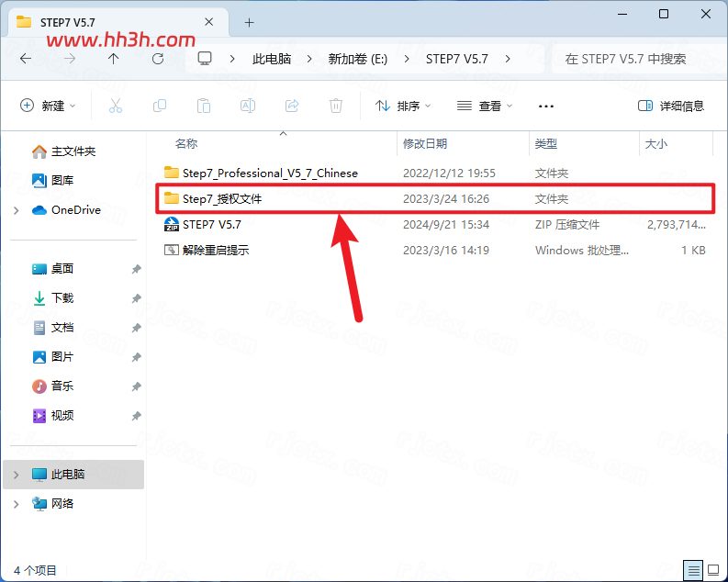The width and height of the screenshot is (728, 582).
Task: Open 文档 in the sidebar
Action: [x=62, y=328]
